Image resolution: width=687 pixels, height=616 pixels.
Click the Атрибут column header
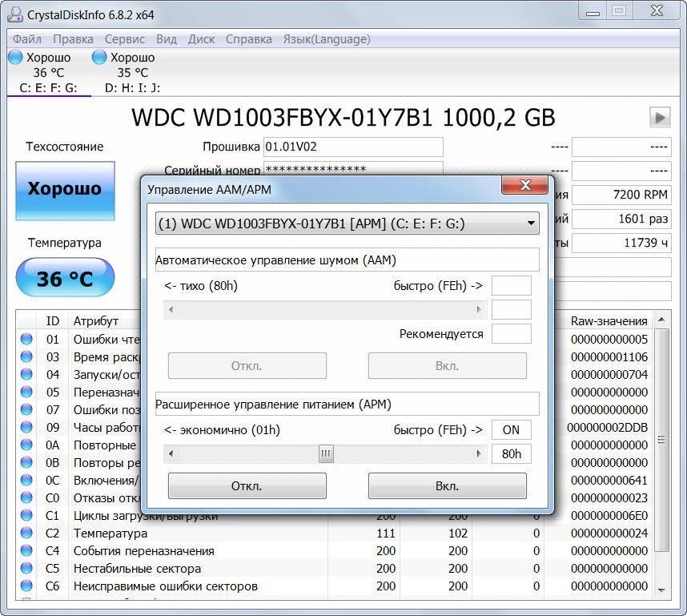coord(96,321)
